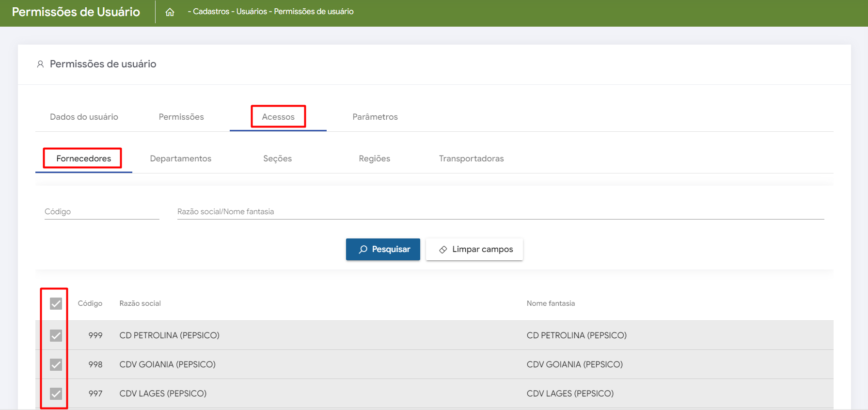The width and height of the screenshot is (868, 410).
Task: Open the Departamentos sub-tab
Action: coord(181,158)
